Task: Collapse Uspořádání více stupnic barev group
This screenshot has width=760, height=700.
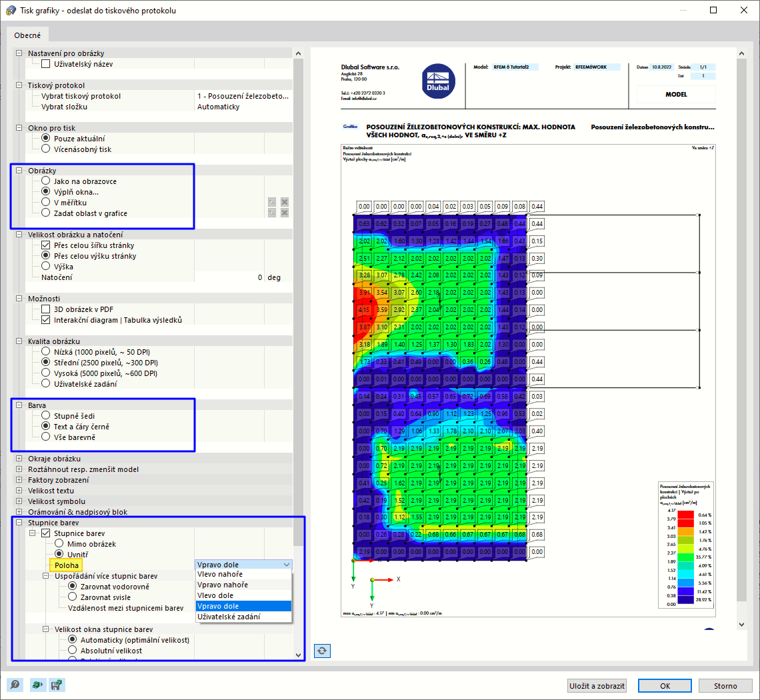Action: [x=45, y=575]
